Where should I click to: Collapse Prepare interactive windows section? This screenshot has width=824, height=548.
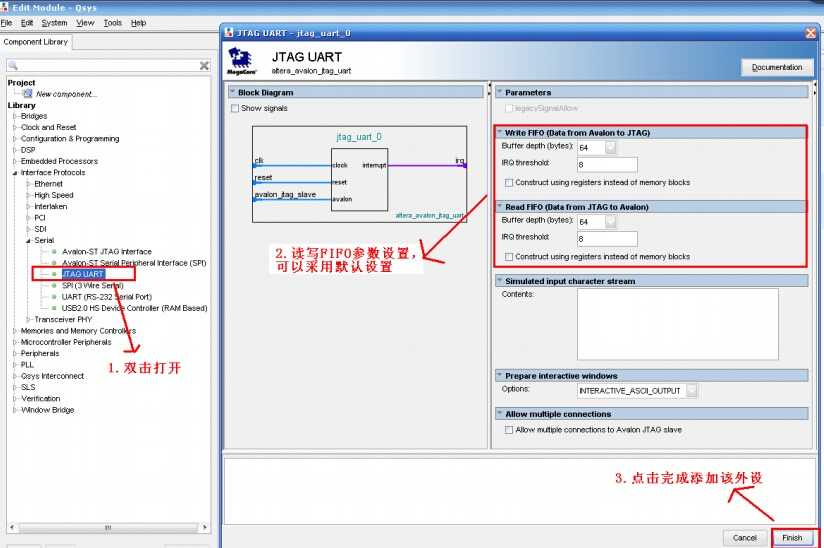point(499,376)
